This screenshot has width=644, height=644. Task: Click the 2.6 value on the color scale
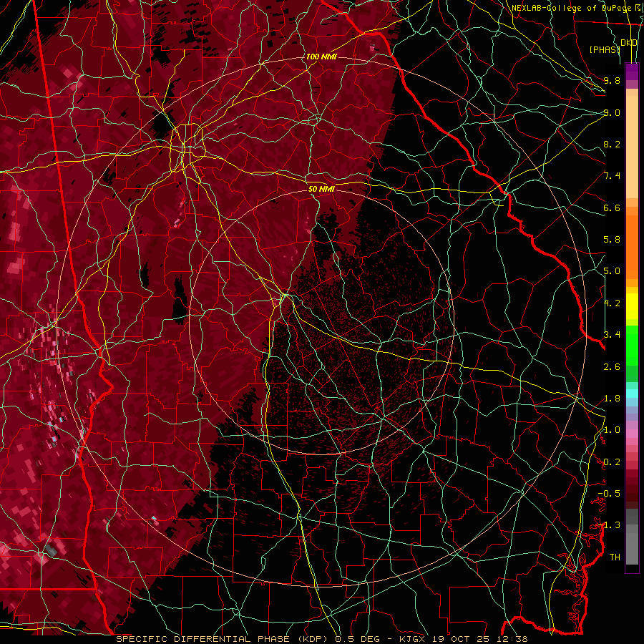pos(612,367)
